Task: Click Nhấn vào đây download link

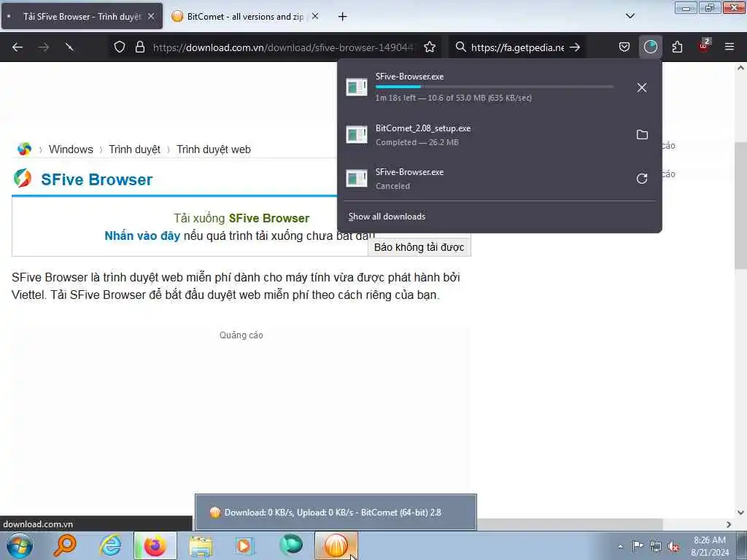Action: tap(142, 236)
